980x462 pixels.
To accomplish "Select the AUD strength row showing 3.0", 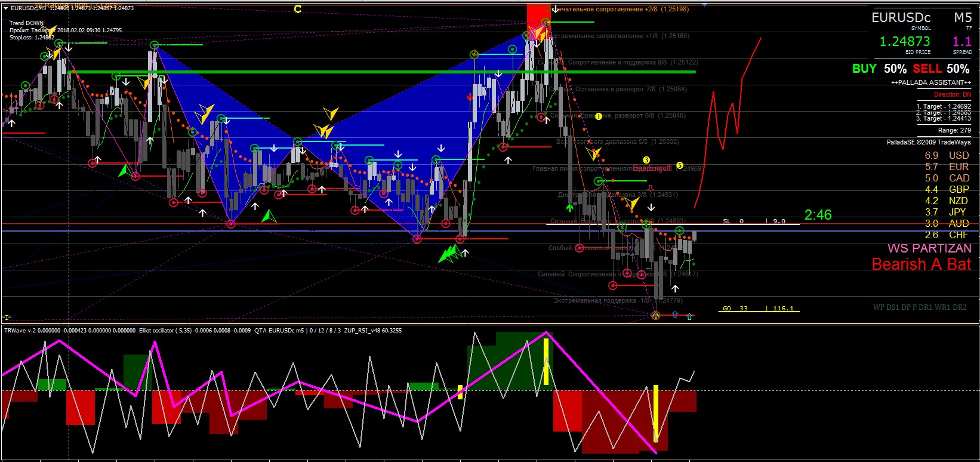I will point(947,224).
